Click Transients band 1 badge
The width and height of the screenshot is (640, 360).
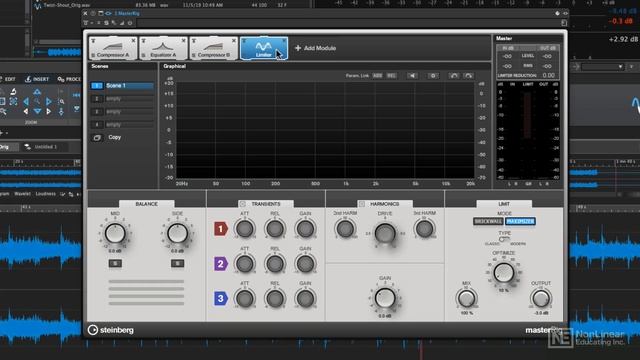coord(220,229)
